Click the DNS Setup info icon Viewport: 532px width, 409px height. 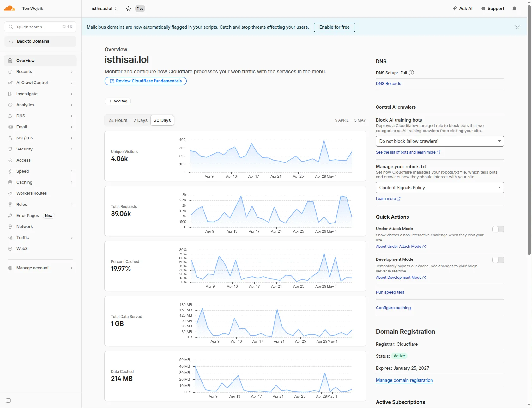click(411, 73)
